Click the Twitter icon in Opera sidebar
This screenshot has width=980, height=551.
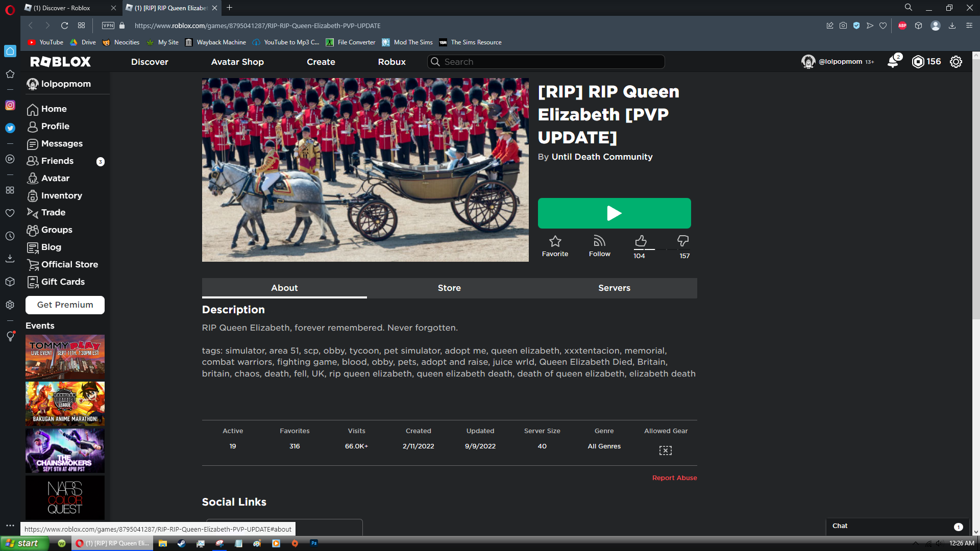(10, 128)
